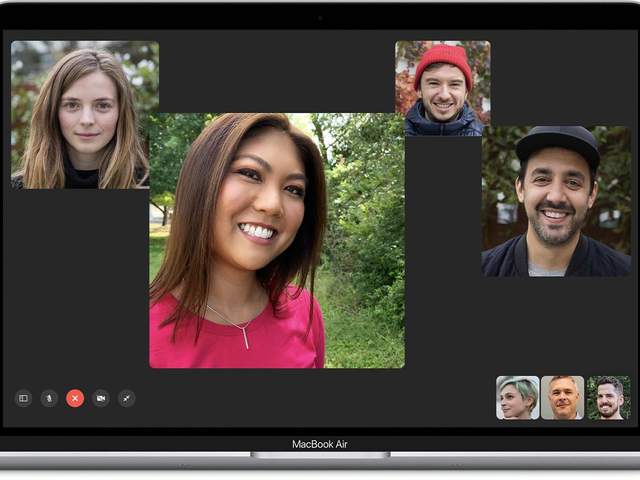
Task: Click the bearded man's small thumbnail
Action: coord(608,398)
